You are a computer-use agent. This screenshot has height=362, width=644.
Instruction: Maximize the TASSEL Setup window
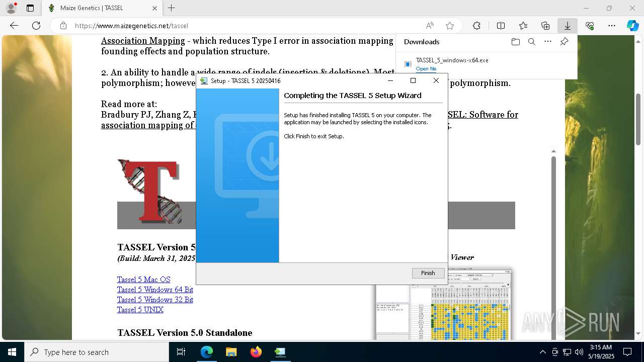(413, 80)
